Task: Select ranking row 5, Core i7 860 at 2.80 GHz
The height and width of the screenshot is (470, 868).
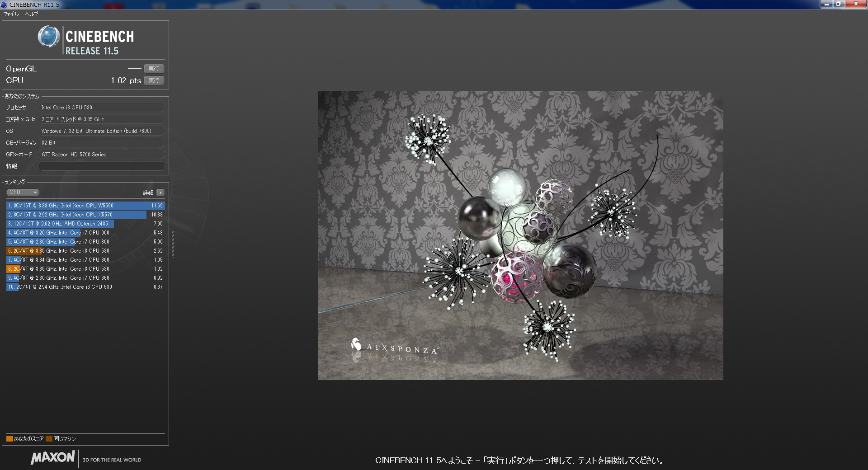Action: (x=85, y=242)
